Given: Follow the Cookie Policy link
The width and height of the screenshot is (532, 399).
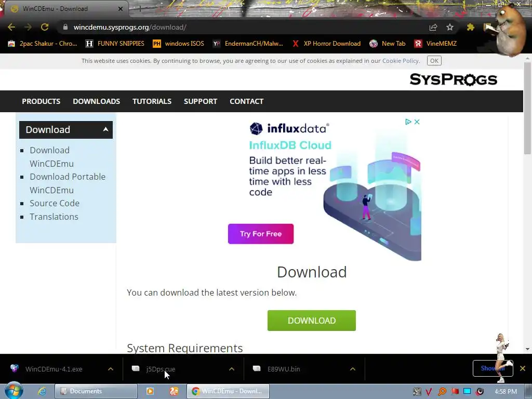Looking at the screenshot, I should coord(401,61).
